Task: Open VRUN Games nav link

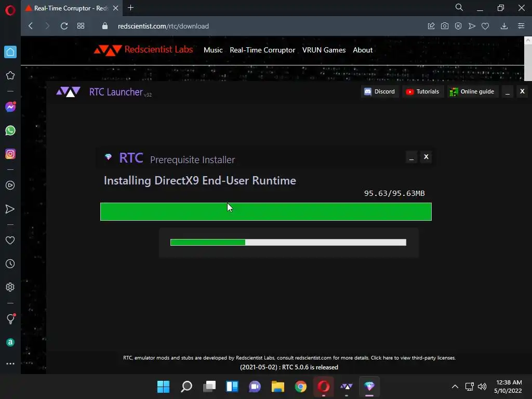Action: 324,50
